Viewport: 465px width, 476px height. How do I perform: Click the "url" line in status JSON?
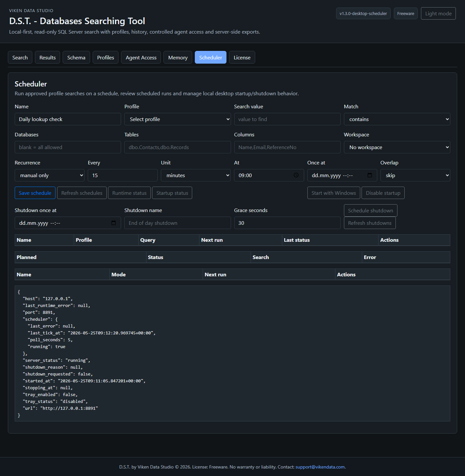[60, 408]
